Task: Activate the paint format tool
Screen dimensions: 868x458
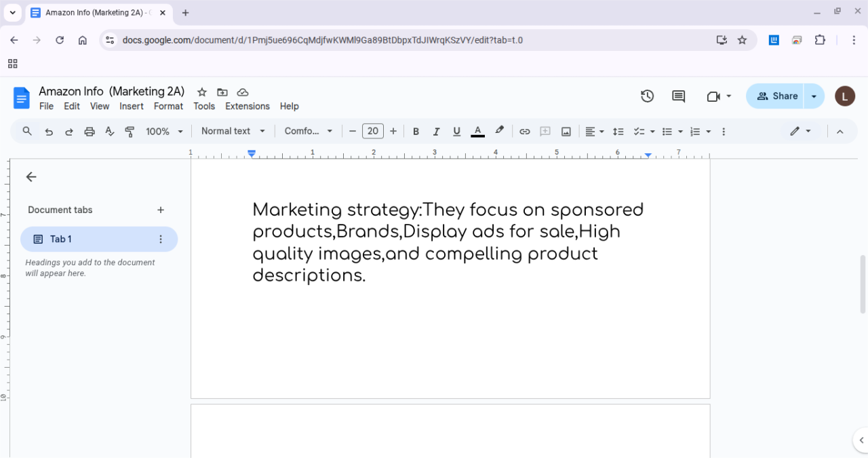Action: [x=130, y=132]
